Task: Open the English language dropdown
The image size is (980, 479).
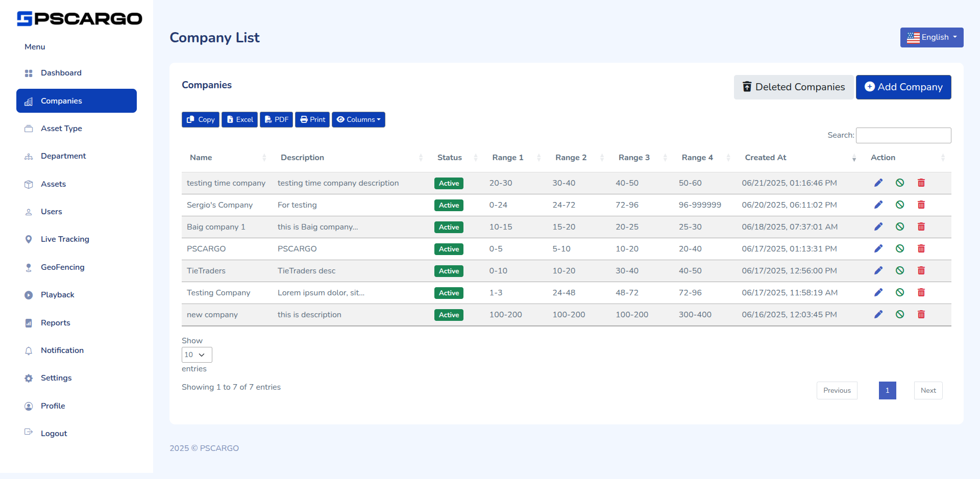Action: pos(932,37)
